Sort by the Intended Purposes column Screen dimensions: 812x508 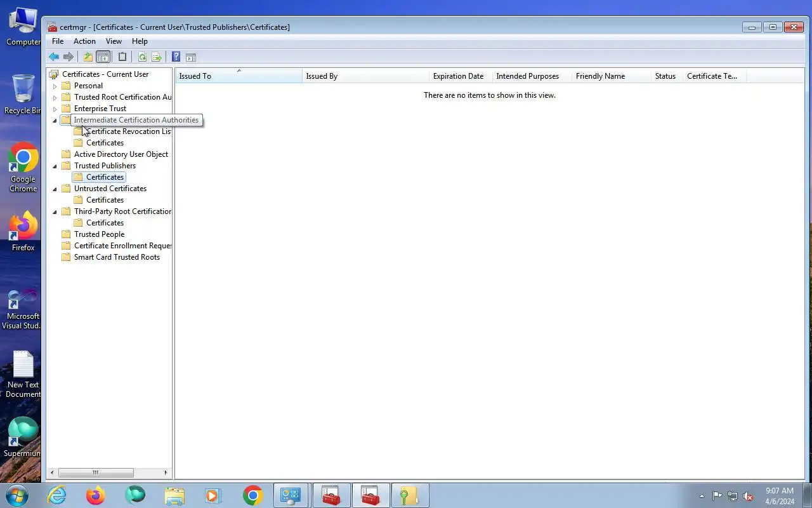(532, 76)
